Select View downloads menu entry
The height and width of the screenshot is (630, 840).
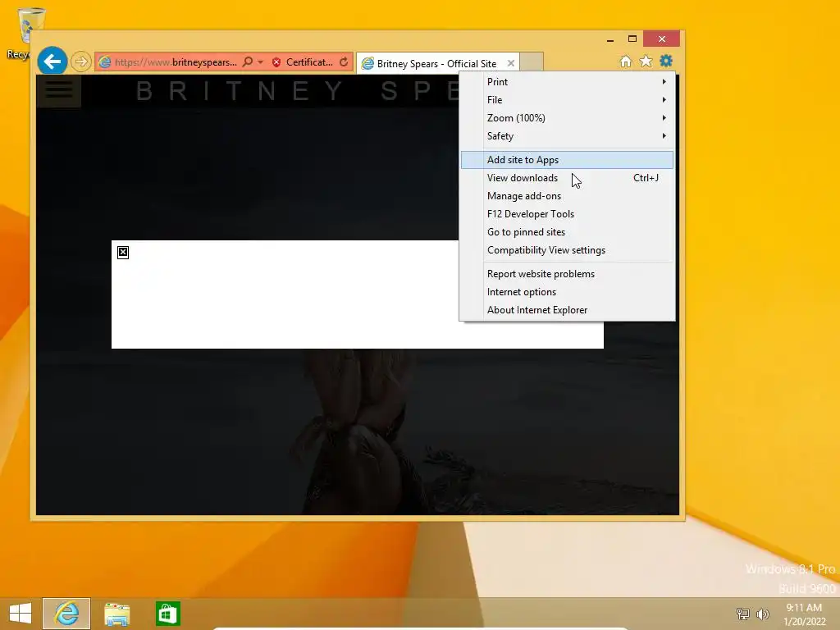click(567, 178)
